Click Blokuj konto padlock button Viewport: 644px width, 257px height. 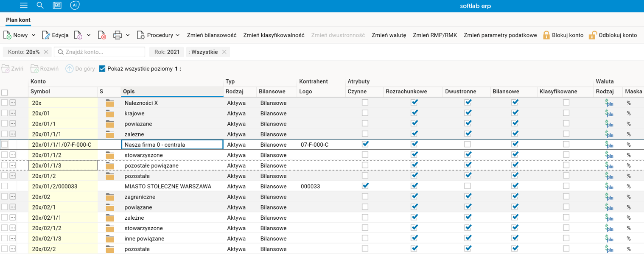pyautogui.click(x=563, y=35)
